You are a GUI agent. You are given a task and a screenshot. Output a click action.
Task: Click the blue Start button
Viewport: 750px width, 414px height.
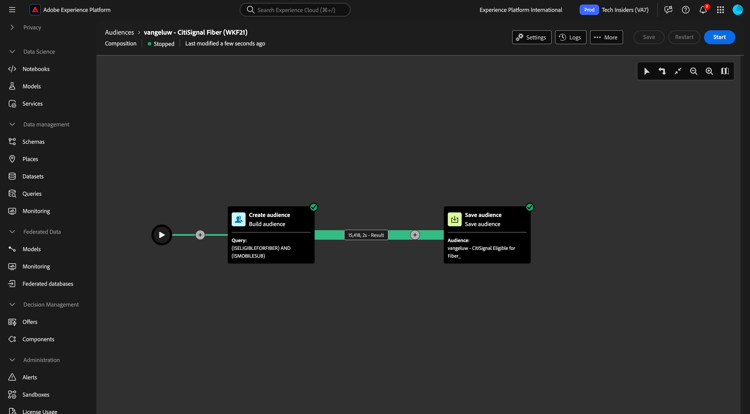click(x=719, y=37)
